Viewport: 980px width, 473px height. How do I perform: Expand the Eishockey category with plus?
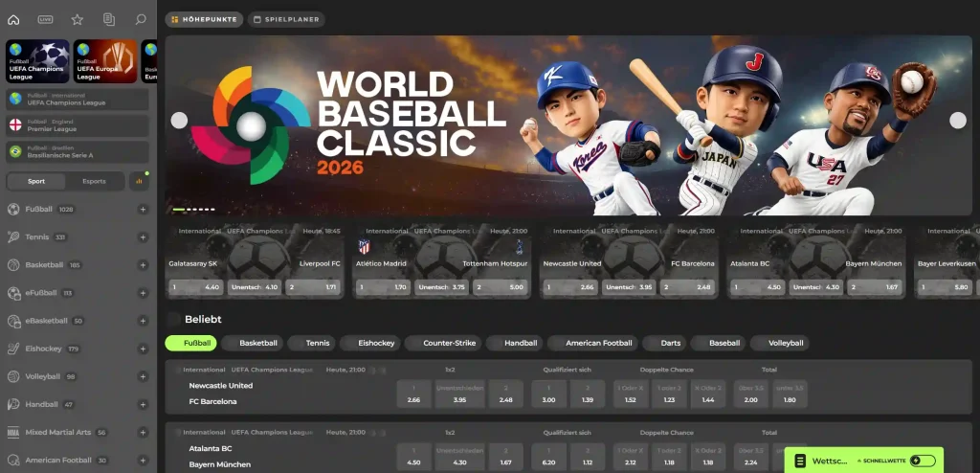143,349
